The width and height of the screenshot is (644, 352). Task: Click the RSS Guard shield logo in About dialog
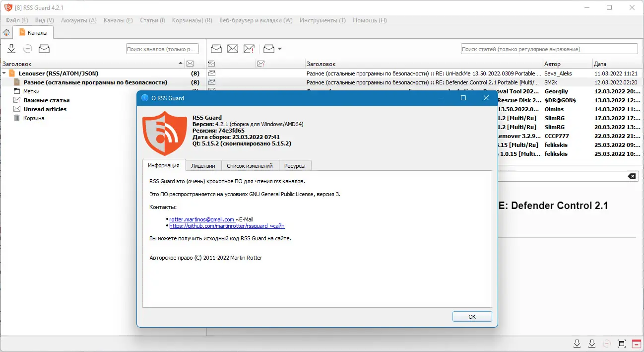(x=164, y=135)
